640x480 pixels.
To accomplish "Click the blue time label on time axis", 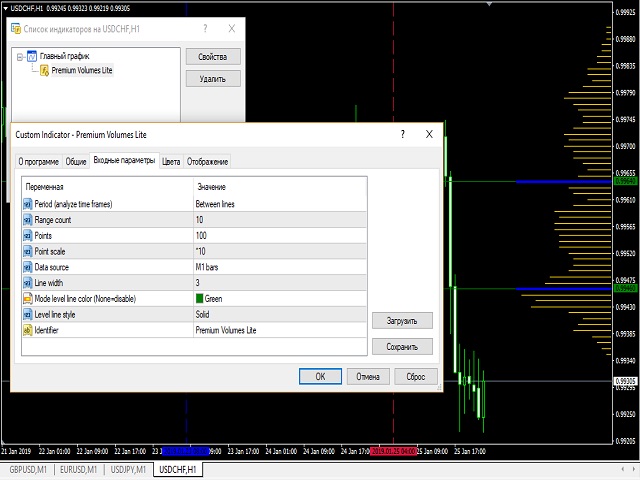I will click(x=186, y=451).
